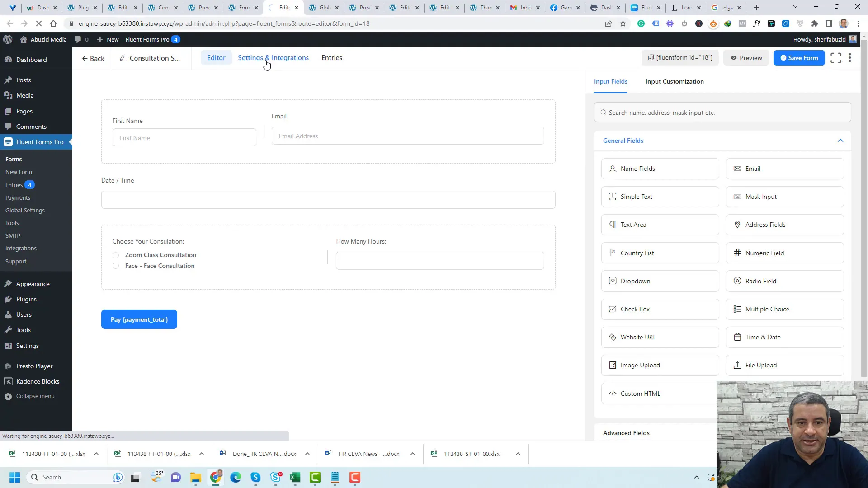The height and width of the screenshot is (488, 868).
Task: Click the First Name input field
Action: [184, 138]
